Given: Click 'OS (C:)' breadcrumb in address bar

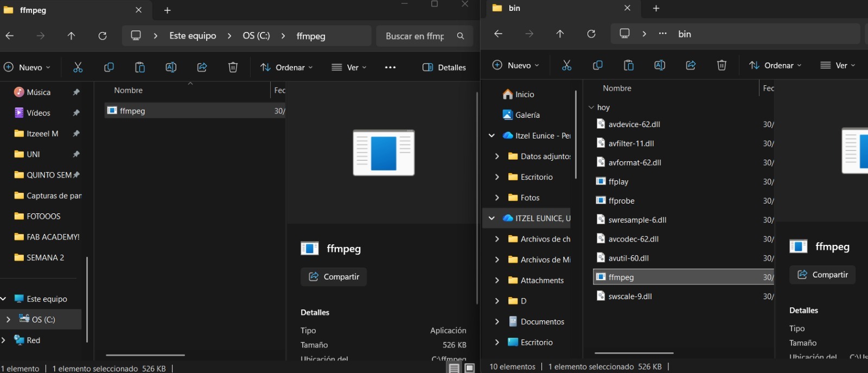Looking at the screenshot, I should coord(256,36).
